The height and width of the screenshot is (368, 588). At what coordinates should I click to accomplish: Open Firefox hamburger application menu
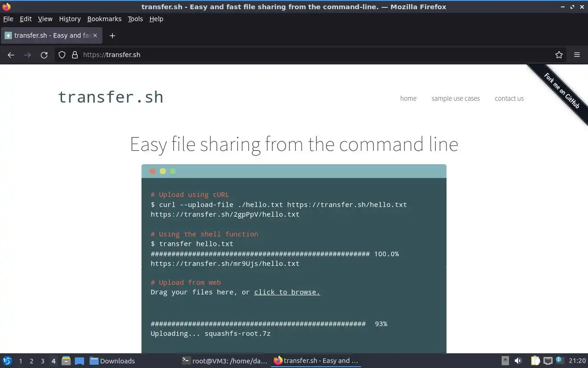(x=577, y=55)
